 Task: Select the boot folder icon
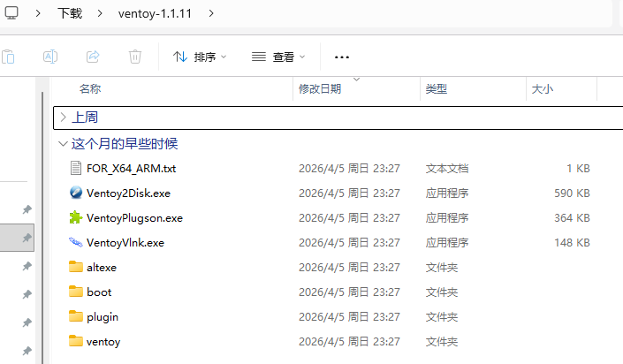pyautogui.click(x=75, y=292)
